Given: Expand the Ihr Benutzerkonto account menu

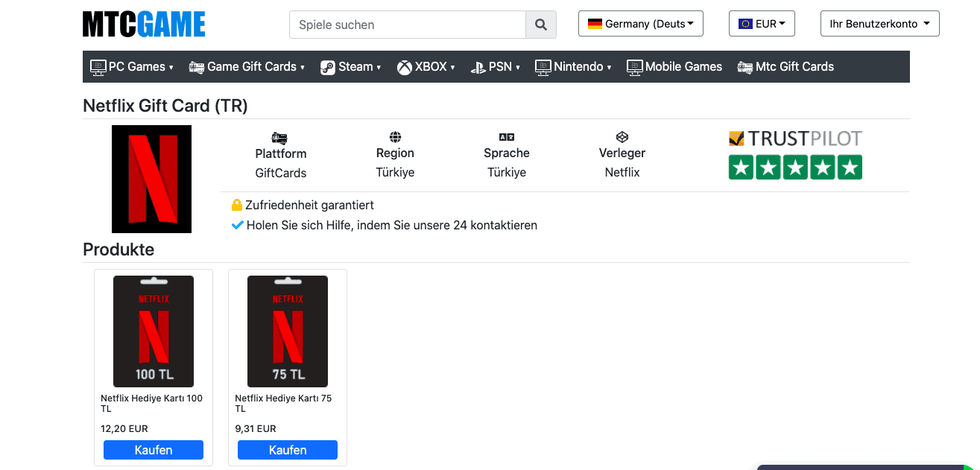Looking at the screenshot, I should point(879,24).
